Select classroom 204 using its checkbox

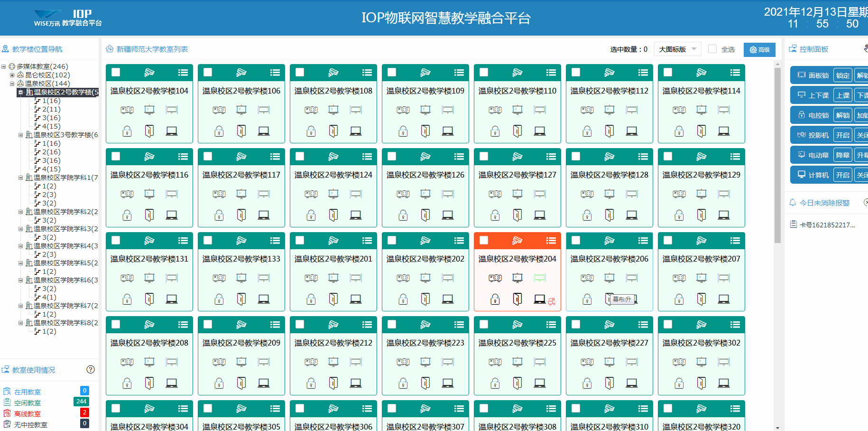click(484, 241)
